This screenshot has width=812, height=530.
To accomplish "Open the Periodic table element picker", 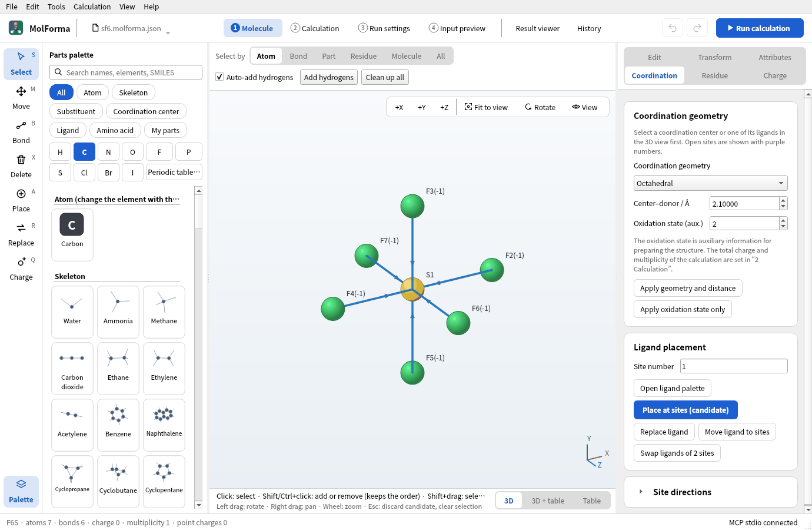I will point(174,173).
